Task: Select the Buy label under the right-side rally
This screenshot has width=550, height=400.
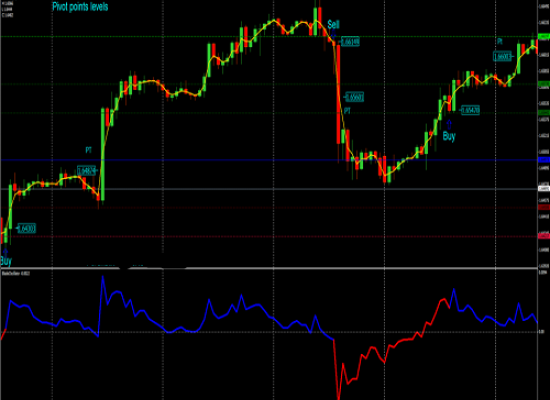Action: point(449,136)
